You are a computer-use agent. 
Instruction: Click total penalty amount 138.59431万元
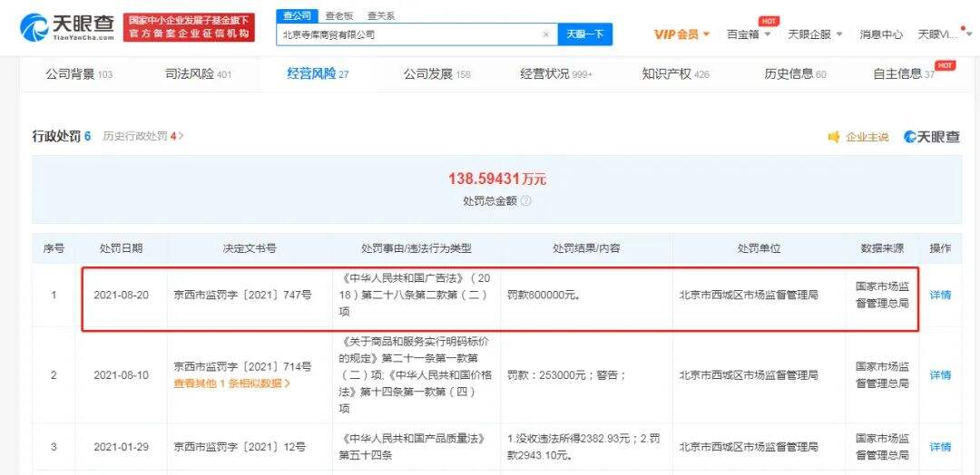[497, 179]
